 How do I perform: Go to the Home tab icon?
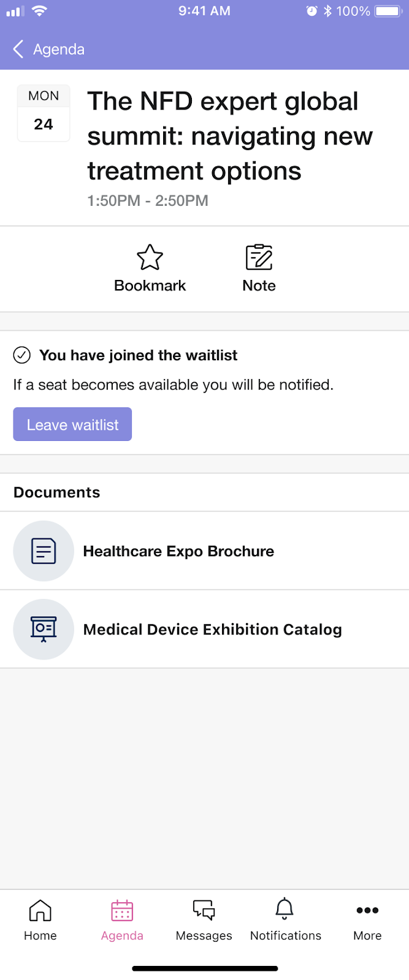(40, 910)
